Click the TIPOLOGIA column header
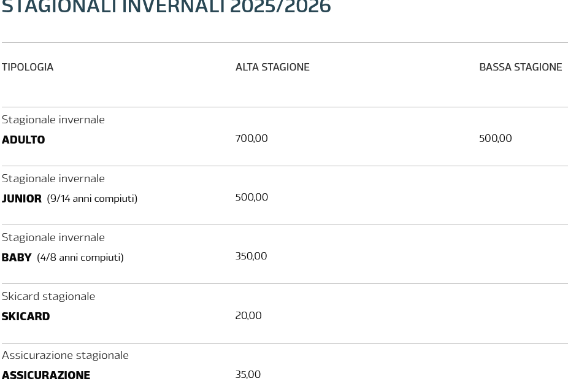The height and width of the screenshot is (392, 568). coord(28,67)
